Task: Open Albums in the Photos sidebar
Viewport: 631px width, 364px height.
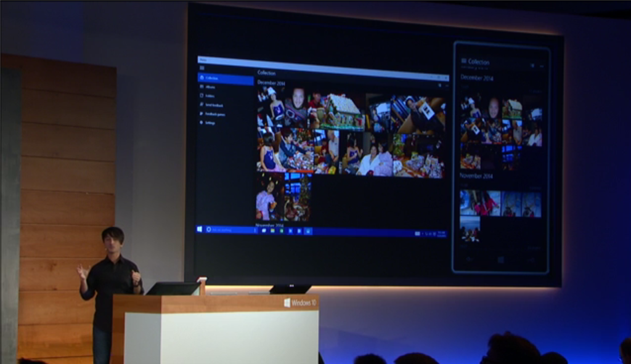Action: pos(210,87)
